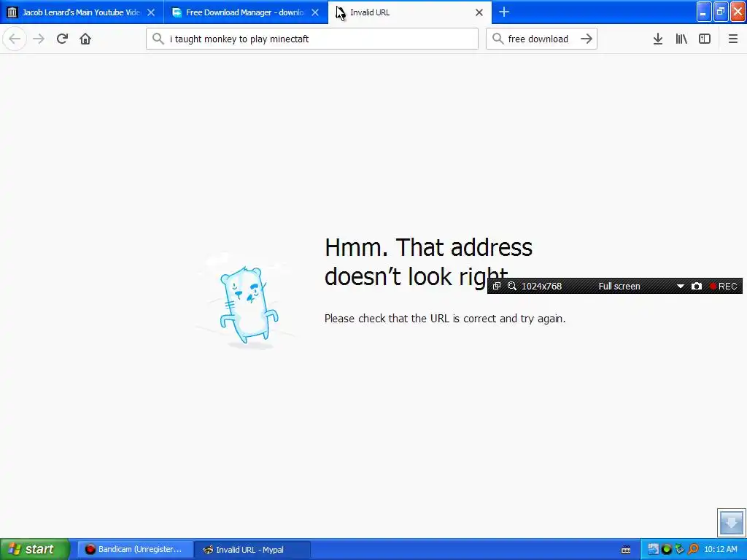The height and width of the screenshot is (560, 747).
Task: Close the Free Download Manager tab
Action: tap(315, 13)
